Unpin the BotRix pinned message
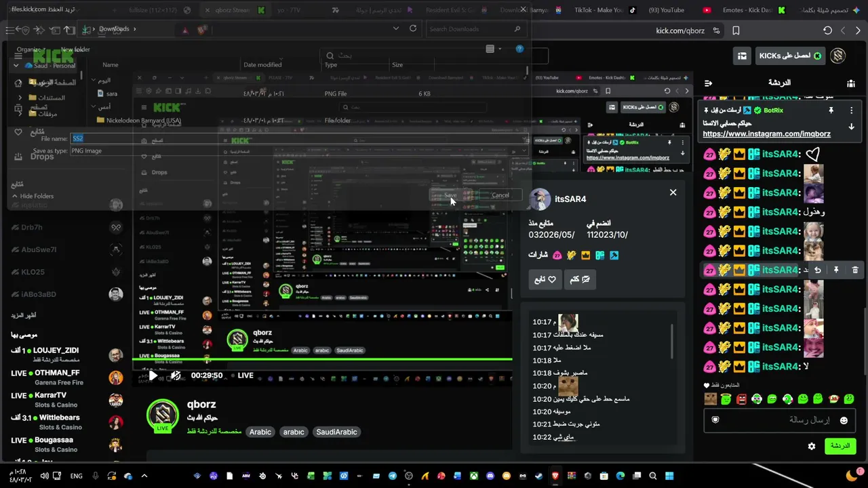 pyautogui.click(x=831, y=110)
